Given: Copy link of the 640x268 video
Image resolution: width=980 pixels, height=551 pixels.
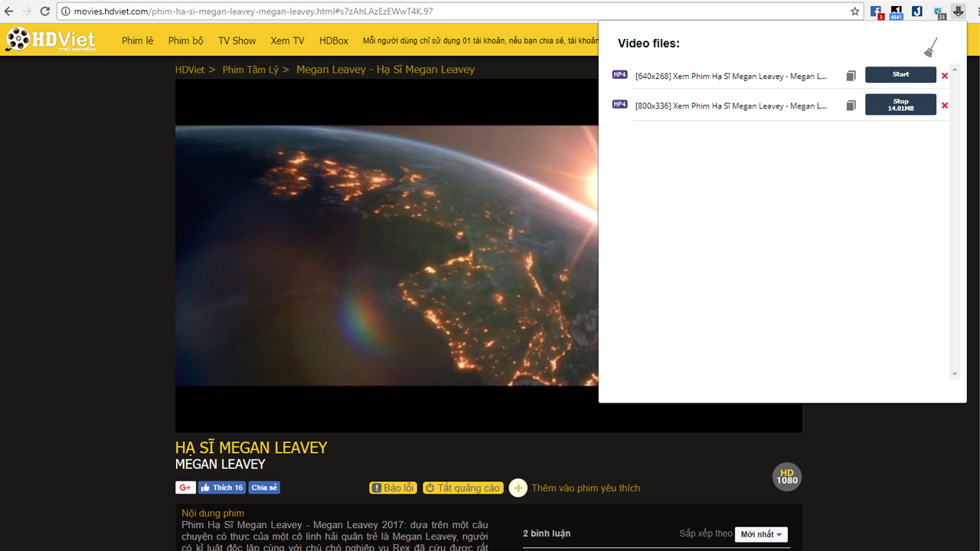Looking at the screenshot, I should tap(851, 76).
